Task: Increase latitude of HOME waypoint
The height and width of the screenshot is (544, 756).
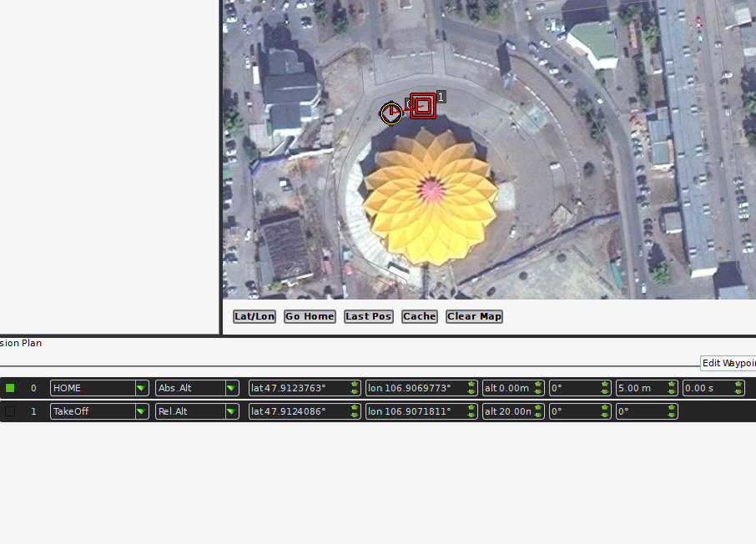Action: [x=355, y=385]
